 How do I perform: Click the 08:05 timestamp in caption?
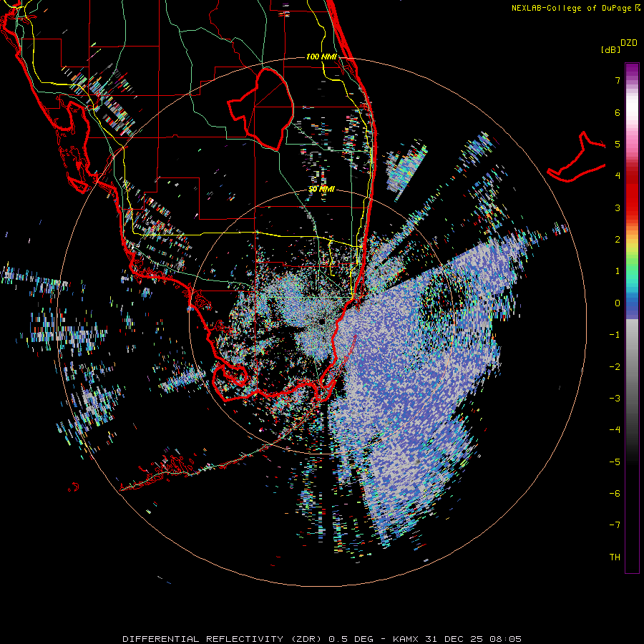pos(505,639)
